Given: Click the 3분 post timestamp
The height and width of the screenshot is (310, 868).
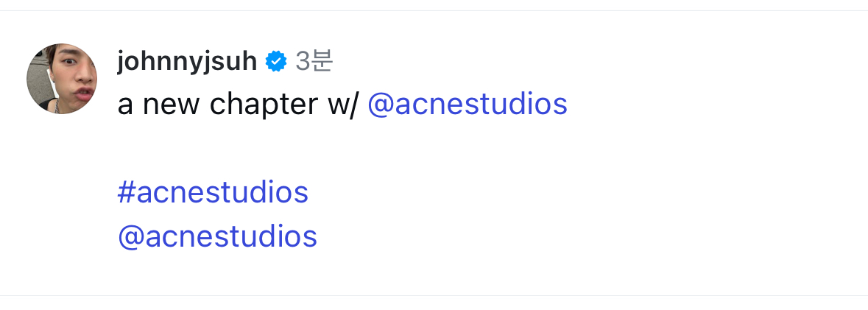Looking at the screenshot, I should (x=314, y=62).
